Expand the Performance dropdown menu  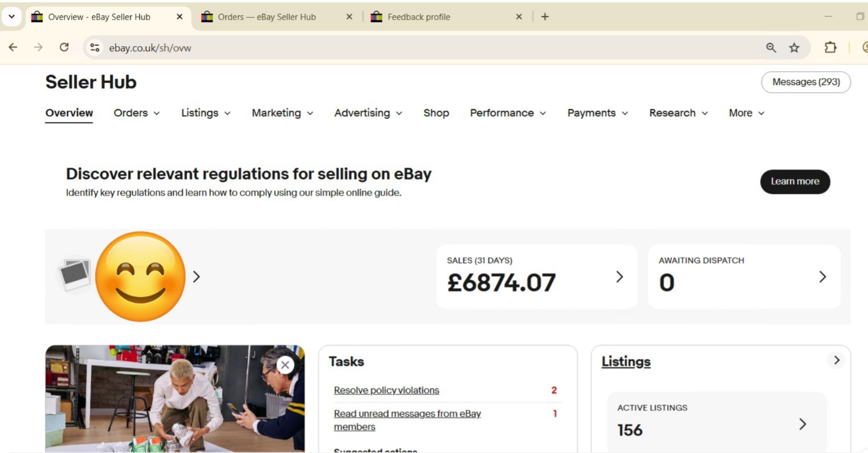508,113
